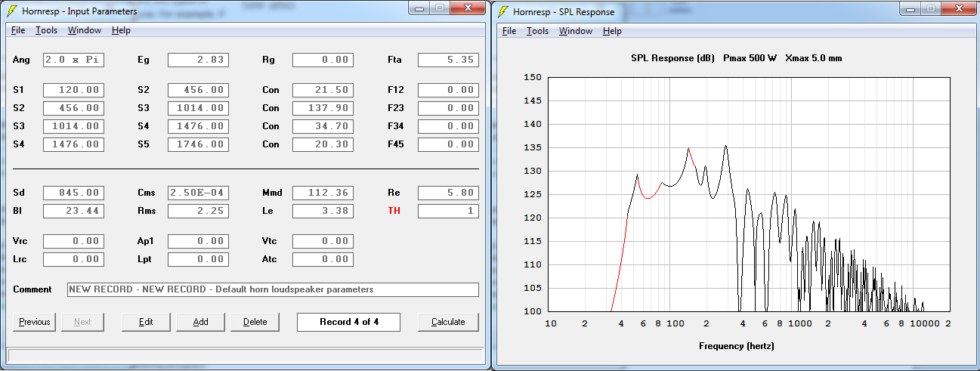This screenshot has width=980, height=371.
Task: Click the Fta field with value 5.35
Action: tap(448, 60)
